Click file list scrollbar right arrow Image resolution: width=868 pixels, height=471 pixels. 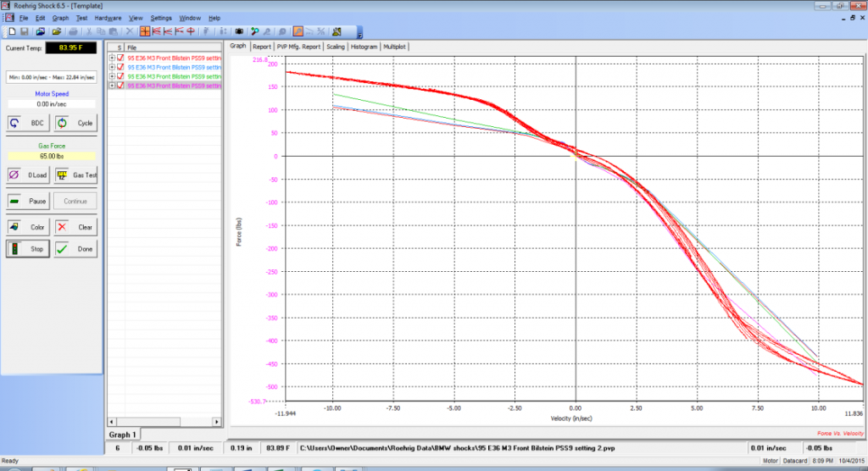(x=216, y=422)
